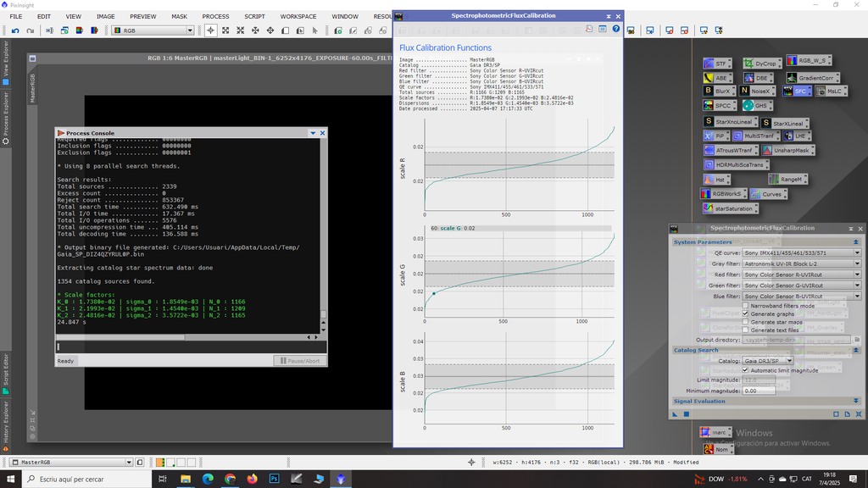This screenshot has width=868, height=488.
Task: Click the Windows Start button
Action: (x=10, y=480)
